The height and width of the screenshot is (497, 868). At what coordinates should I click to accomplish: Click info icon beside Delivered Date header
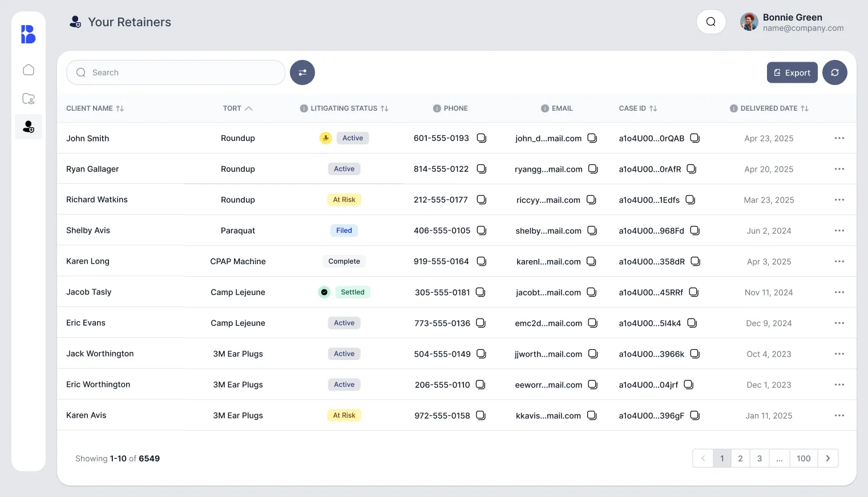click(x=734, y=108)
